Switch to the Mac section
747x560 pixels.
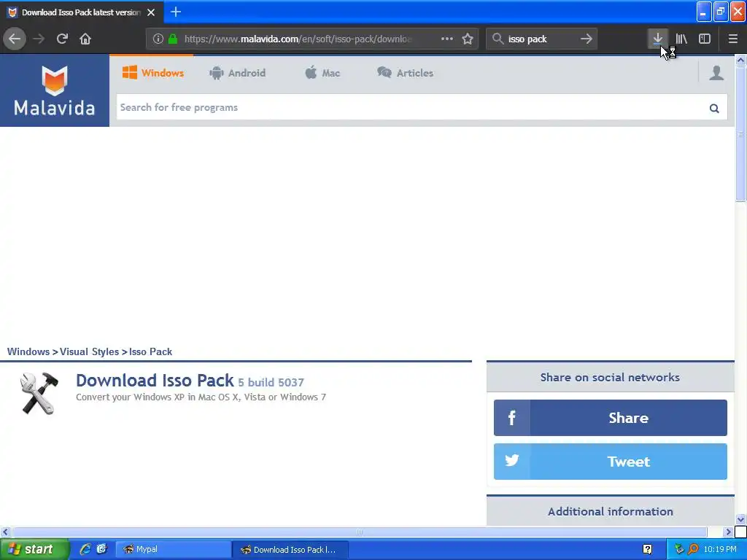click(322, 73)
